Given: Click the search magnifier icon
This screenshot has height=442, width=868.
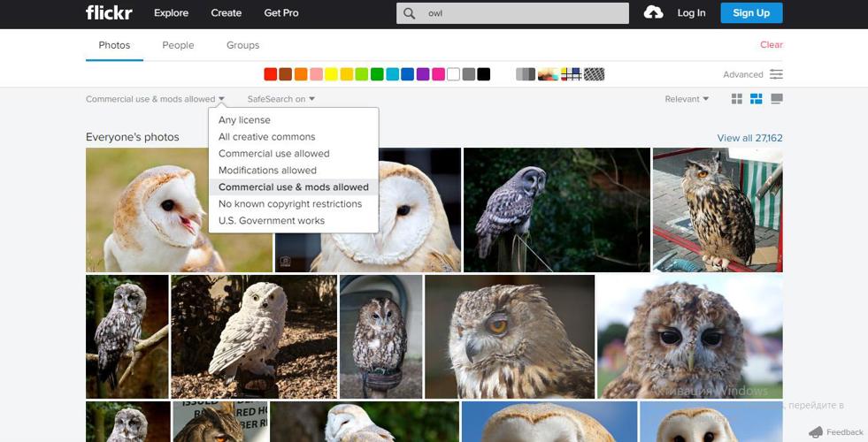Looking at the screenshot, I should click(409, 13).
